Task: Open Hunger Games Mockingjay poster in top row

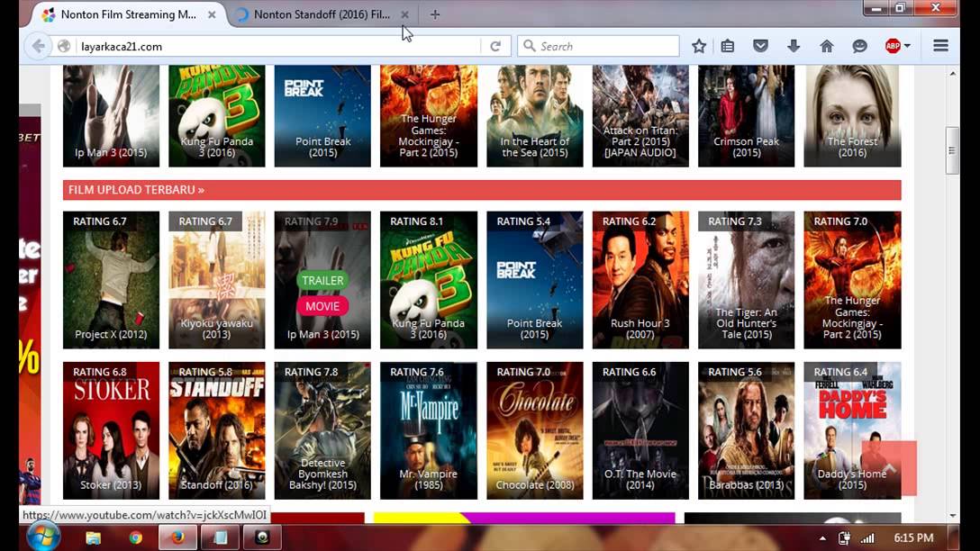Action: 429,116
